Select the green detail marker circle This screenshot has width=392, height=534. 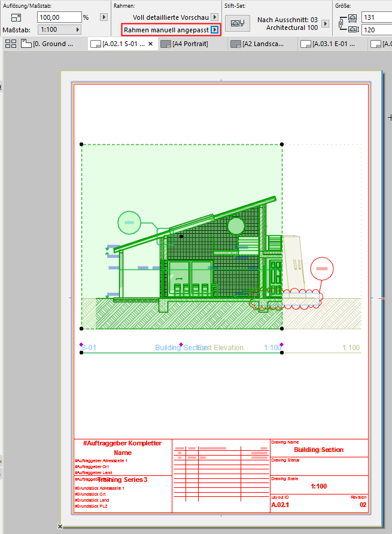coord(129,222)
